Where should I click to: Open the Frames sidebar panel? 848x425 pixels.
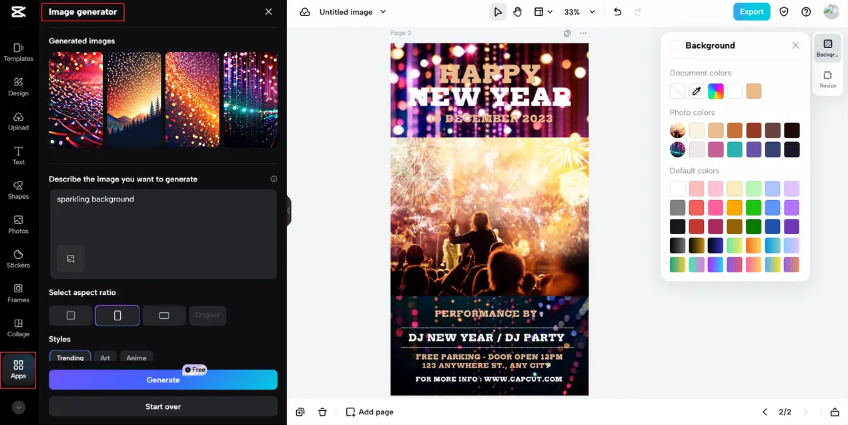[x=18, y=293]
